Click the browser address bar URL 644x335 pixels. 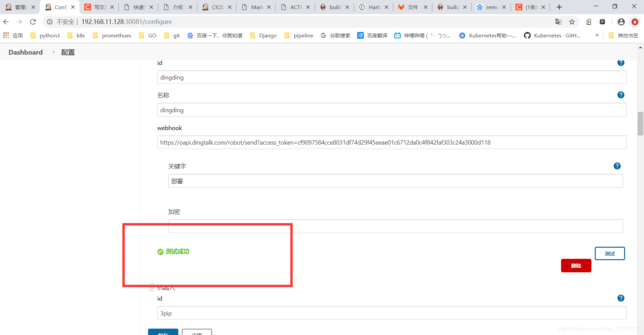(126, 22)
